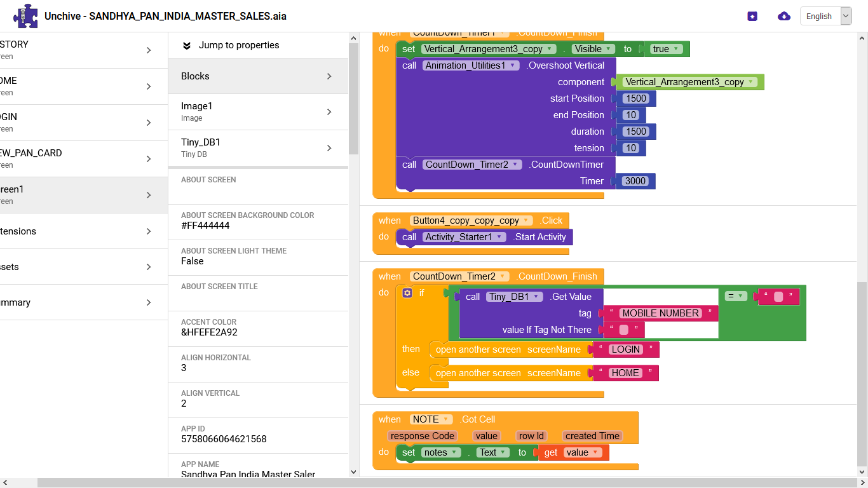The width and height of the screenshot is (868, 488).
Task: Open the Activity_Starter1 component dropdown
Action: coord(501,237)
